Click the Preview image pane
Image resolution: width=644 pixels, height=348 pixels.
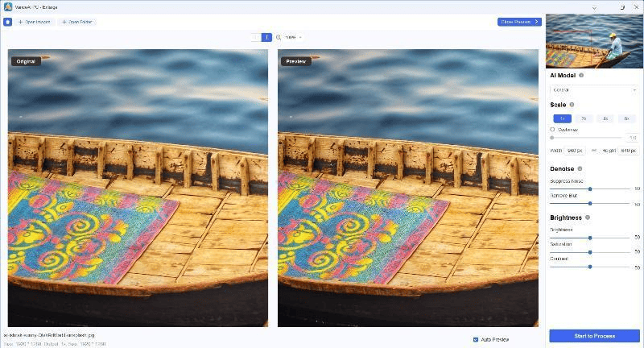pos(408,188)
